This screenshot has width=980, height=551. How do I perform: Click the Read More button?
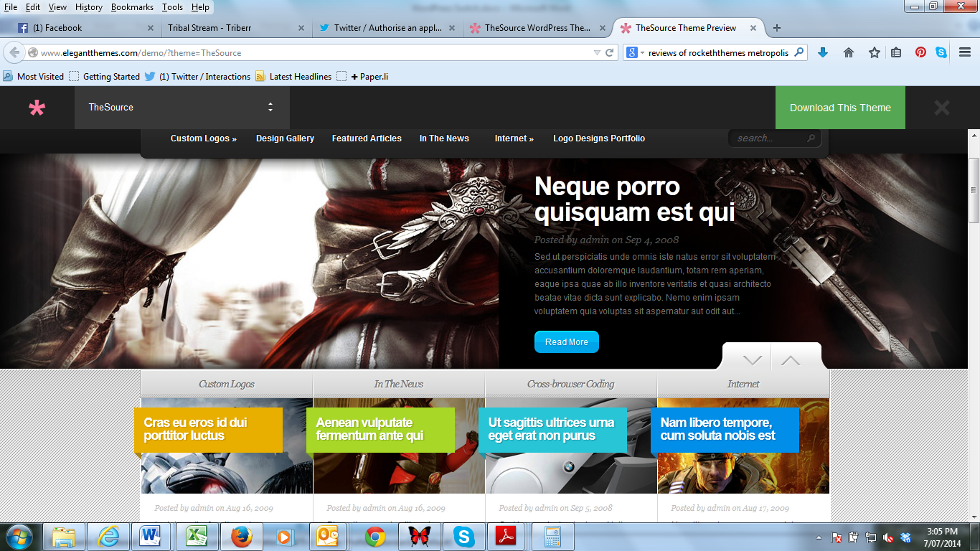tap(567, 342)
